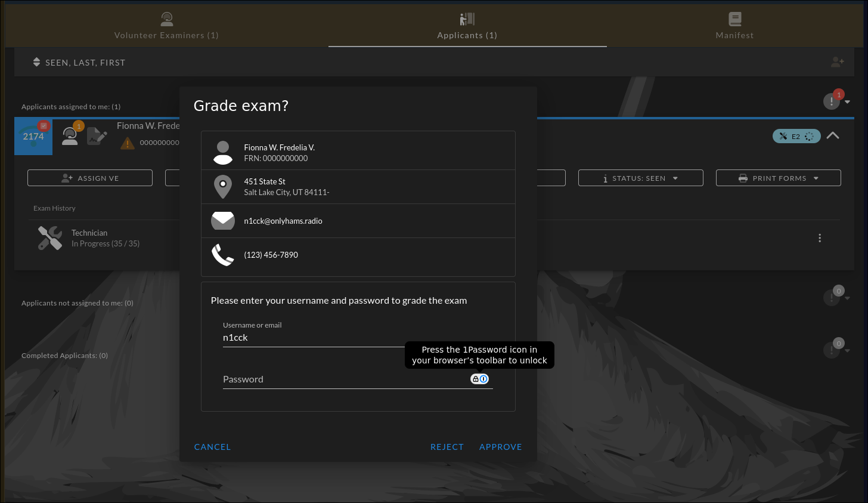
Task: Click the alert badge for Completed Applicants
Action: click(x=833, y=349)
